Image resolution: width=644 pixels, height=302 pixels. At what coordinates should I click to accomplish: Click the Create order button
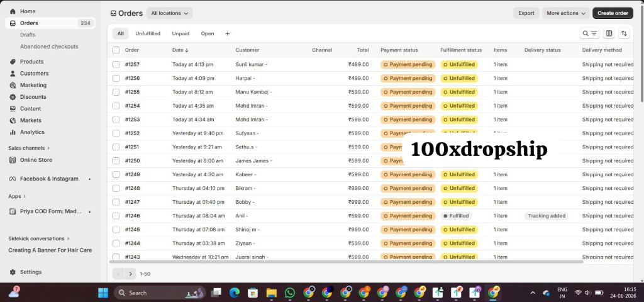click(x=613, y=13)
